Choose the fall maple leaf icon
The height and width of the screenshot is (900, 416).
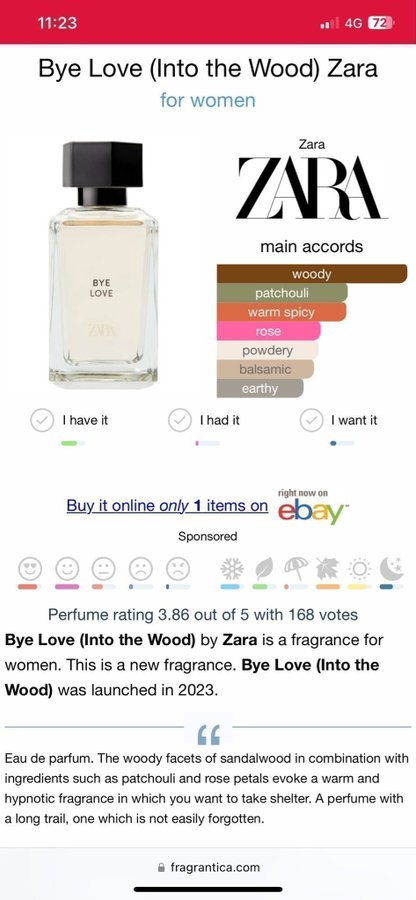(328, 569)
